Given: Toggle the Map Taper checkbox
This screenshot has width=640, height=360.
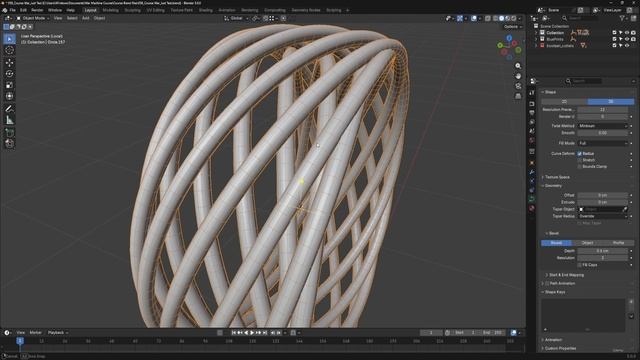Looking at the screenshot, I should (579, 223).
